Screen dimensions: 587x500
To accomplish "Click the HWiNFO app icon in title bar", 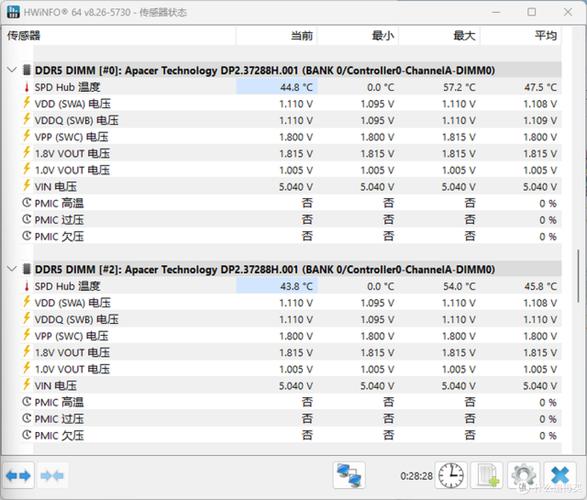I will coord(13,12).
